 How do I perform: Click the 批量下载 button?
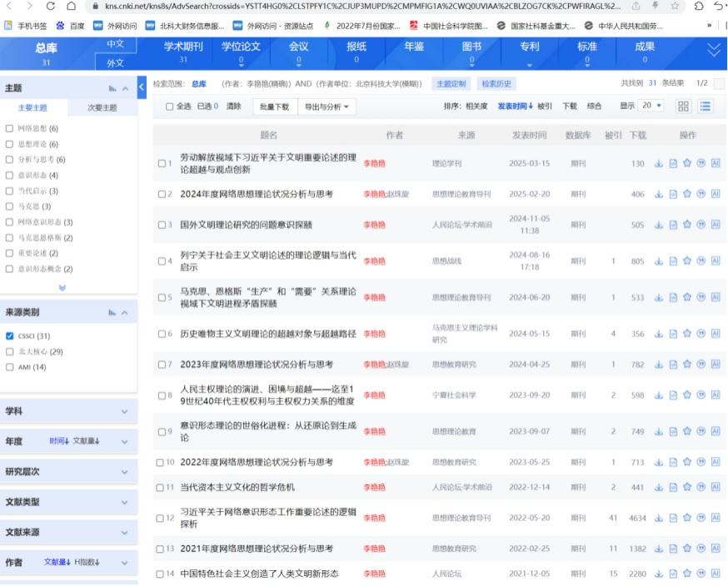pos(274,107)
